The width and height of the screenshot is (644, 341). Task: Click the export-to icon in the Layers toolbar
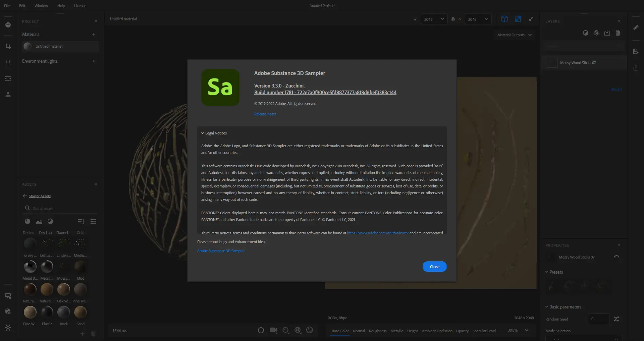coord(607,33)
